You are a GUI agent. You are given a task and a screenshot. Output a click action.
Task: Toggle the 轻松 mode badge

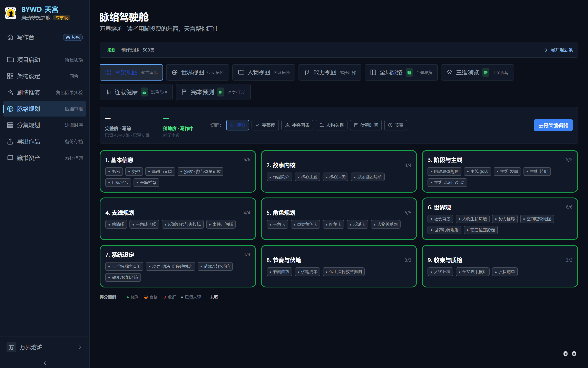pos(73,37)
